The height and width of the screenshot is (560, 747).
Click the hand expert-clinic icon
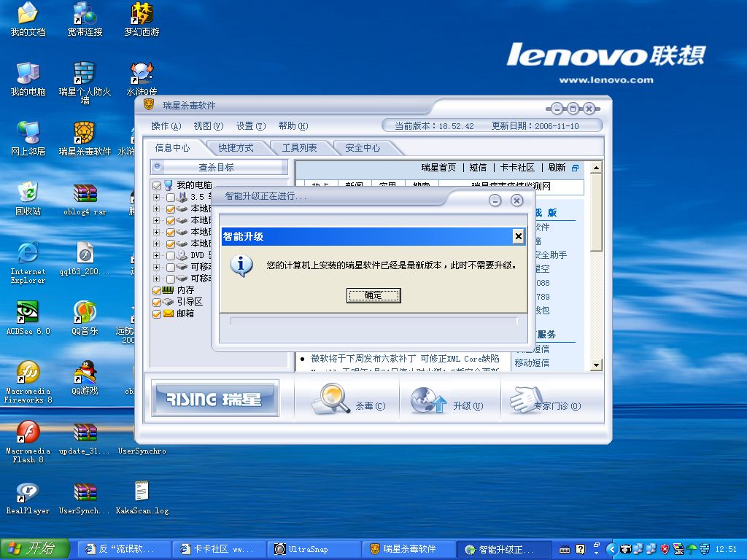[527, 400]
